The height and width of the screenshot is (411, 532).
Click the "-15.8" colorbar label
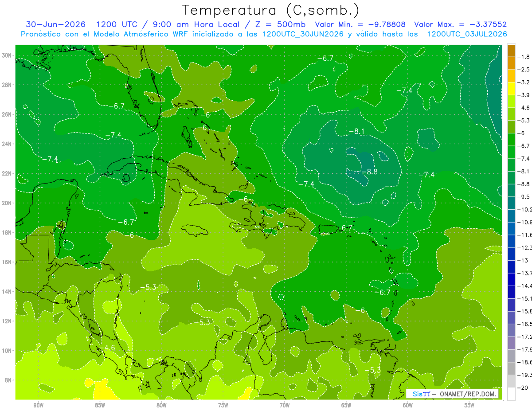tap(525, 311)
